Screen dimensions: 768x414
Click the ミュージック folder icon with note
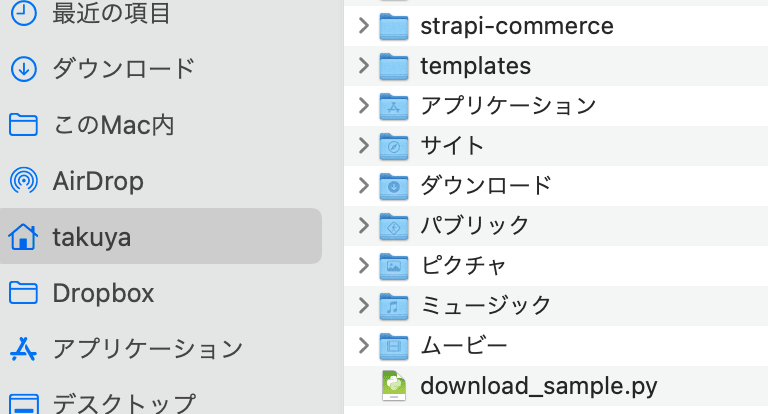pos(394,306)
